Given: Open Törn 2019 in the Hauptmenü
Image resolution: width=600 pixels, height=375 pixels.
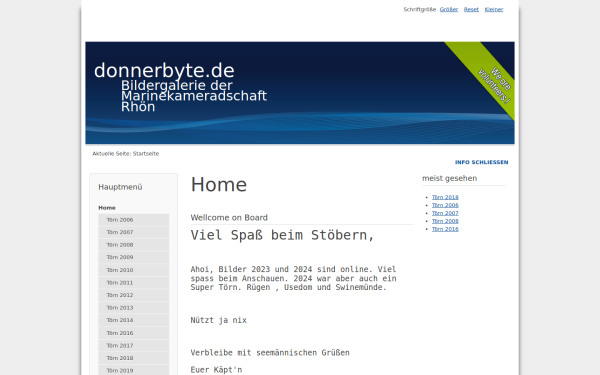Looking at the screenshot, I should pos(133,370).
